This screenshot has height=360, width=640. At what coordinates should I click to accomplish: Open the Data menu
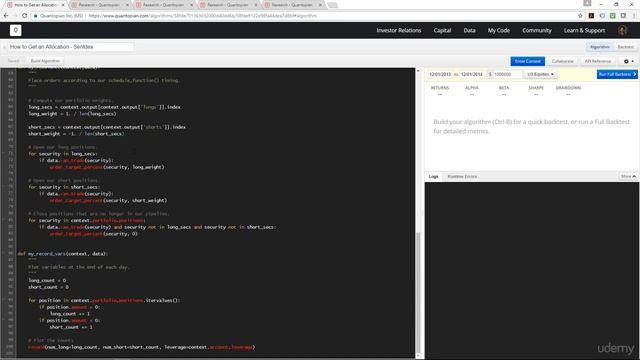point(469,30)
